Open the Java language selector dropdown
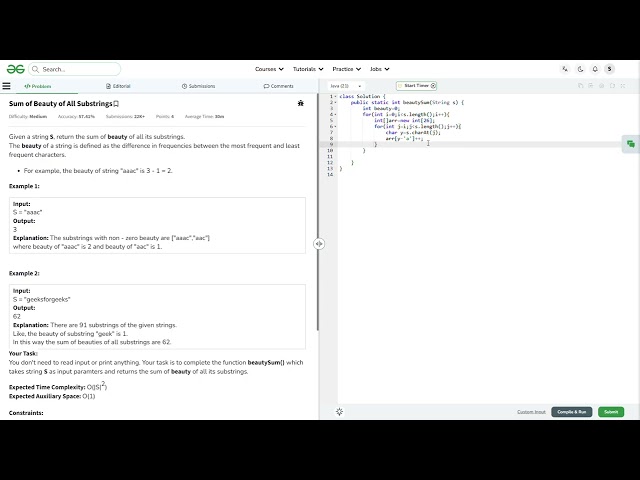640x480 pixels. (x=345, y=86)
